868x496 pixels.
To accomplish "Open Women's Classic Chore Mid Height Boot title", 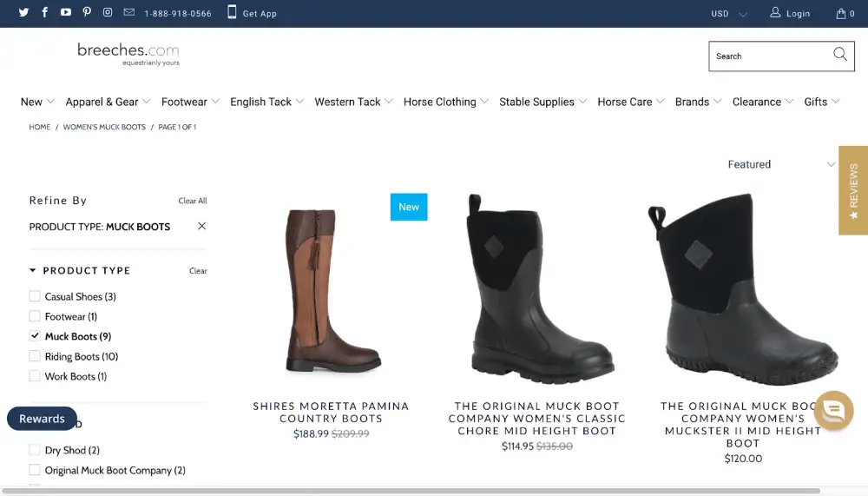I will click(537, 419).
